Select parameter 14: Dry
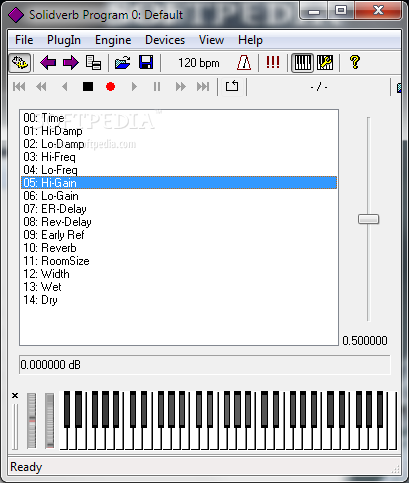This screenshot has width=409, height=483. [x=179, y=300]
